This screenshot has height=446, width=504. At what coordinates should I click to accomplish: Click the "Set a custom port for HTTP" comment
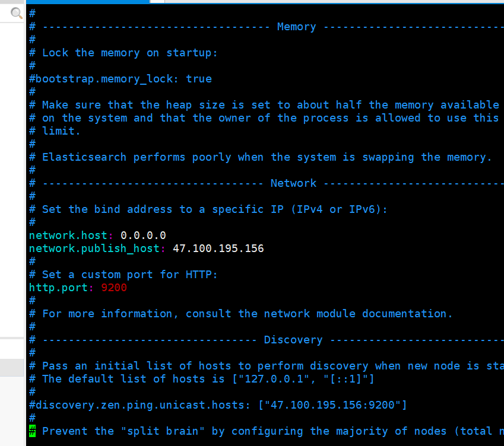(x=129, y=275)
